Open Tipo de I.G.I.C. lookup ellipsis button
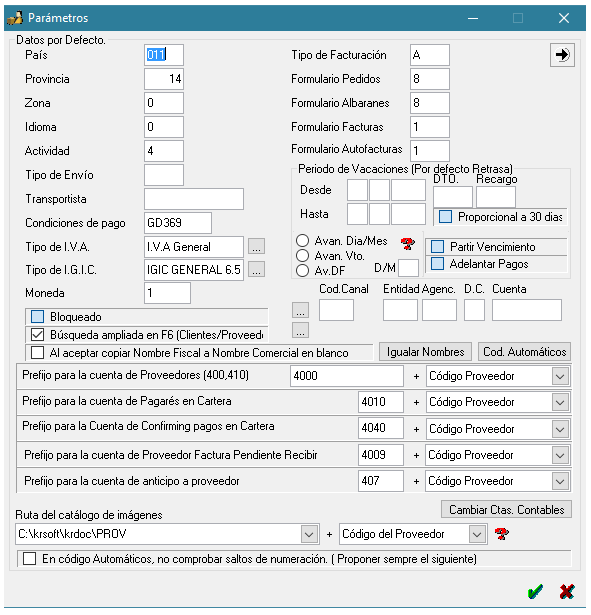The height and width of the screenshot is (615, 591). pos(256,269)
